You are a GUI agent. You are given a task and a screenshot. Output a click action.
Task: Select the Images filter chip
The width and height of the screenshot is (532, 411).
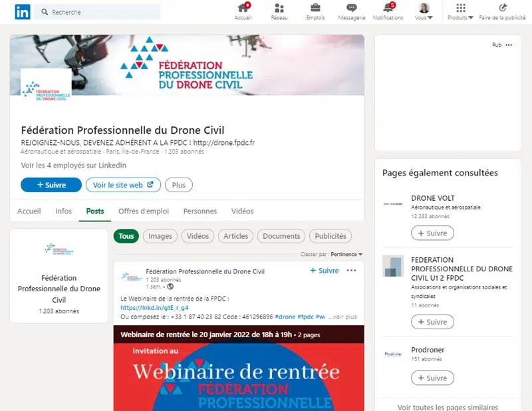160,236
